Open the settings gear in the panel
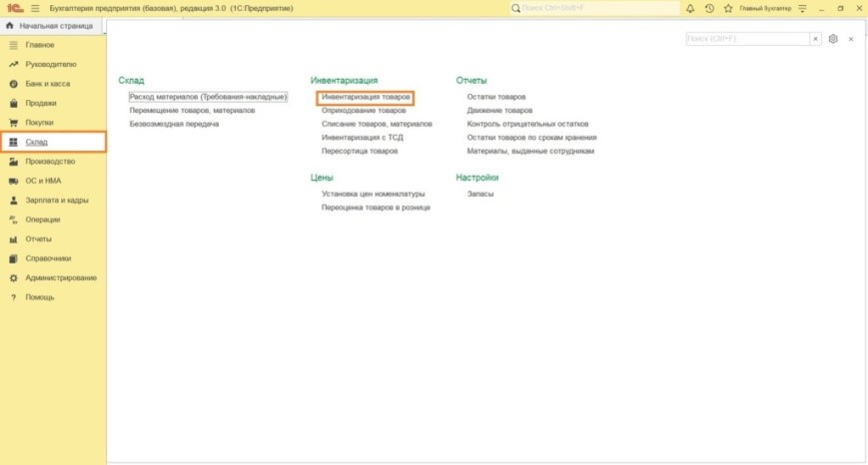 [833, 39]
